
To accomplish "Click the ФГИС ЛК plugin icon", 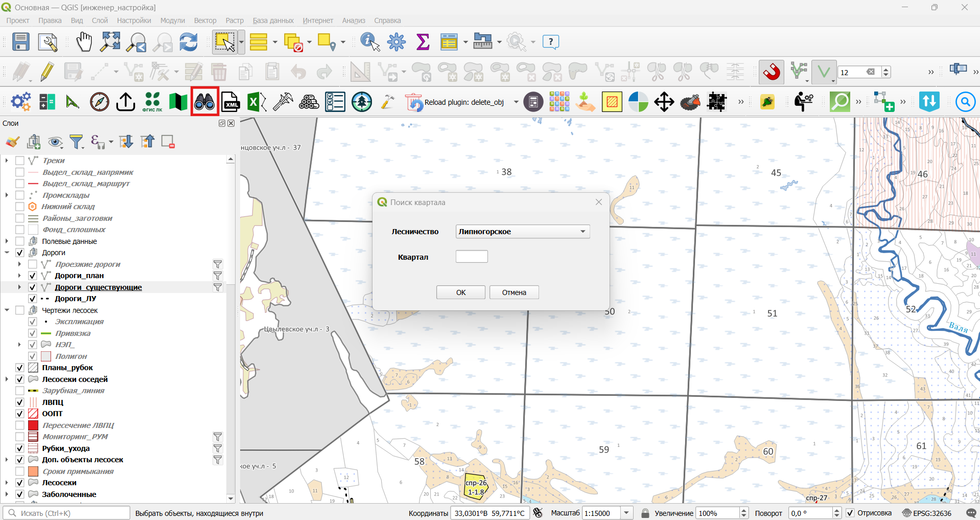I will tap(152, 102).
